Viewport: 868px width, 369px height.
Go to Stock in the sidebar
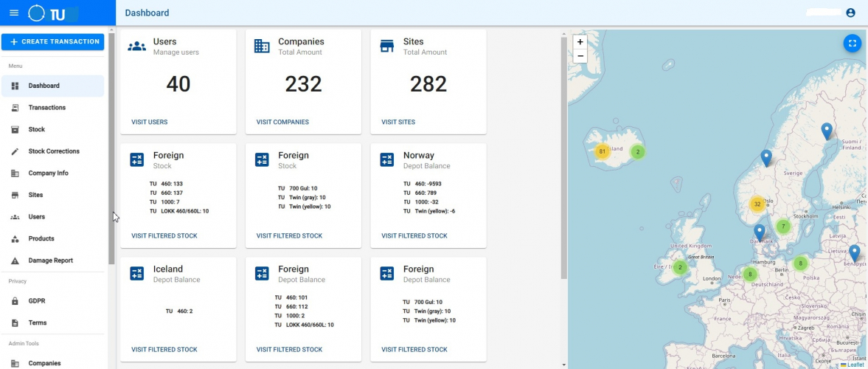[x=52, y=130]
